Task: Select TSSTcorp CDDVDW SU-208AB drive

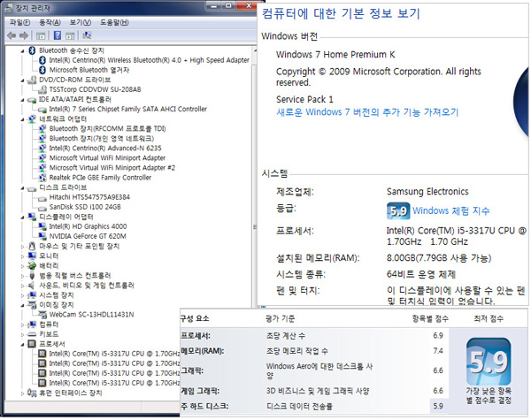Action: point(95,89)
